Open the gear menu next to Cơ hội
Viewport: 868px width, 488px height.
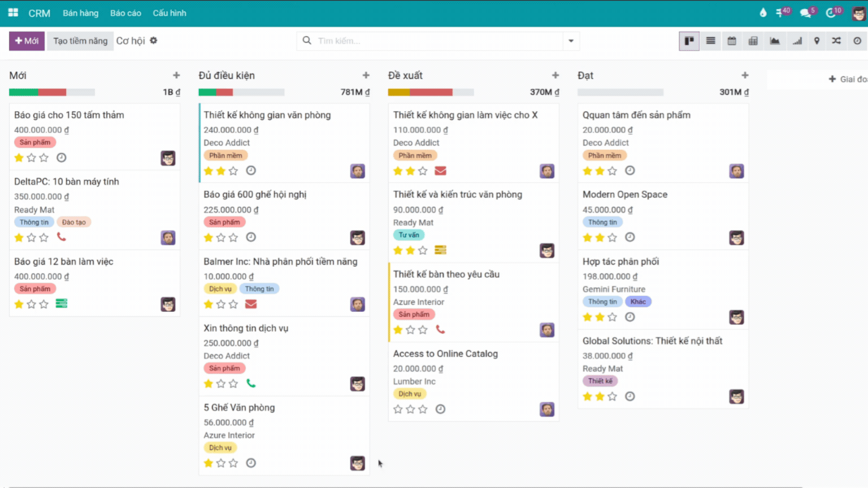[154, 41]
